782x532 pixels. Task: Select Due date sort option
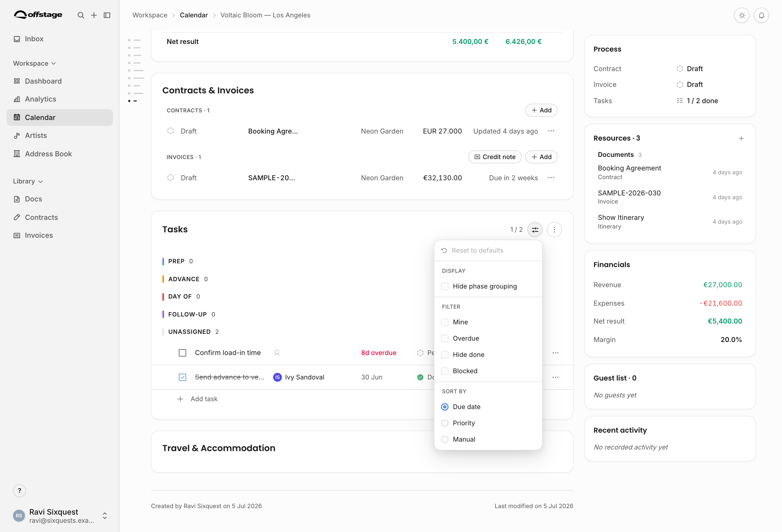tap(444, 407)
